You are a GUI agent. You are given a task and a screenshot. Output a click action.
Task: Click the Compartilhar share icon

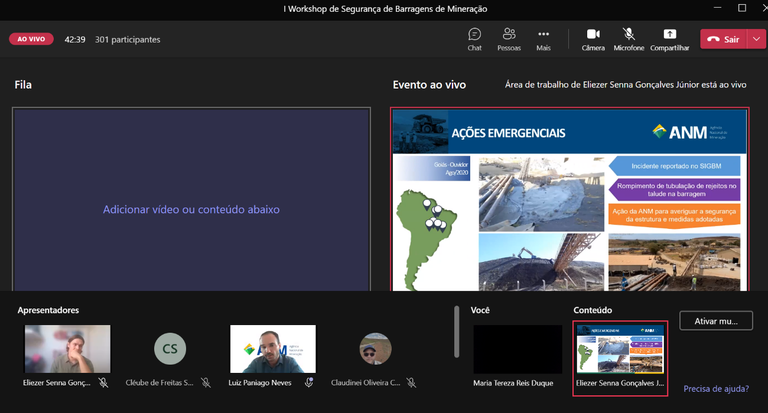click(669, 34)
